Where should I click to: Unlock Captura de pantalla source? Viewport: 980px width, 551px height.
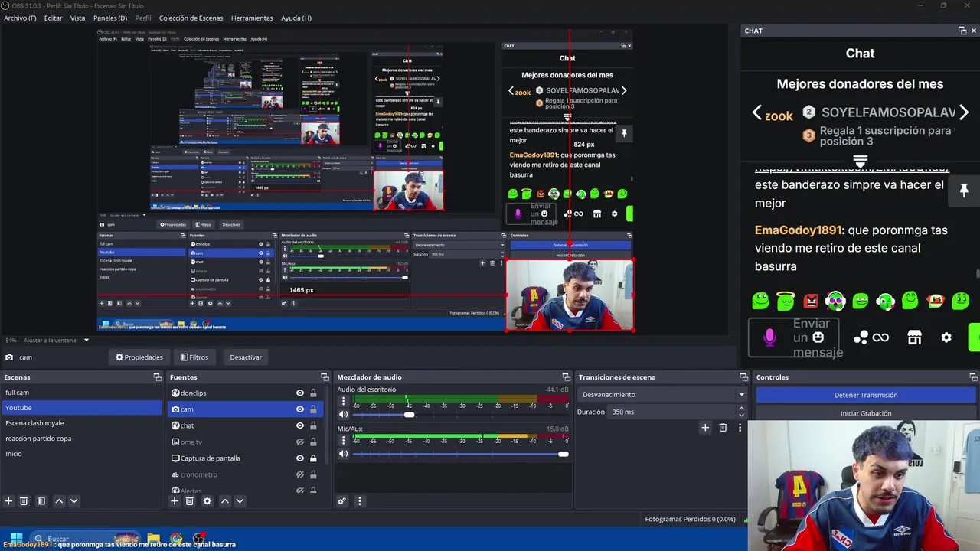[x=313, y=458]
